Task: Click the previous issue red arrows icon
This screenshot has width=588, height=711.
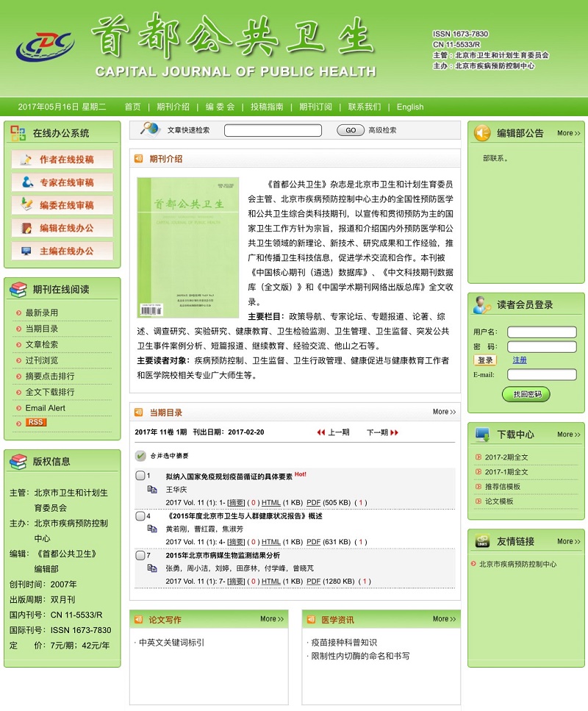Action: click(321, 432)
